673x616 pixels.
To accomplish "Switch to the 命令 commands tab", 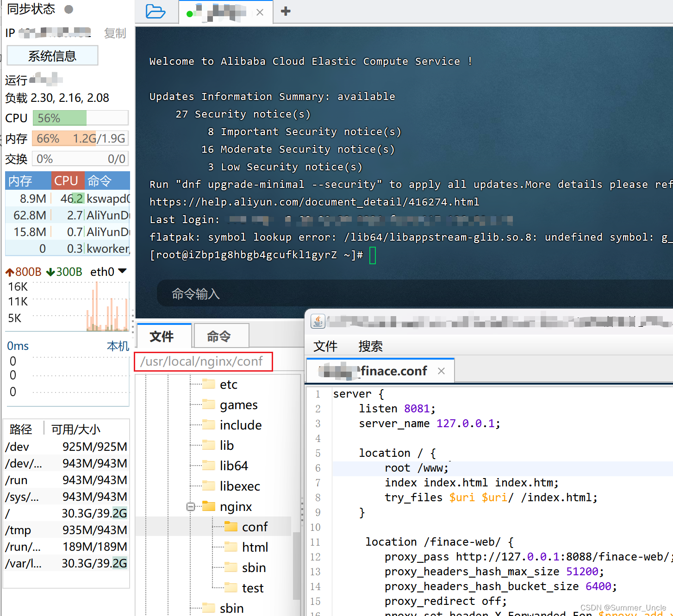I will pos(221,336).
